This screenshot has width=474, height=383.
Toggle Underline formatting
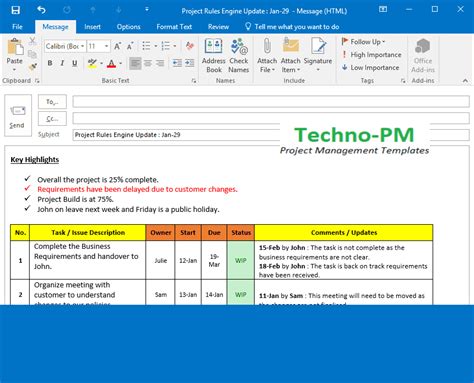coord(75,63)
